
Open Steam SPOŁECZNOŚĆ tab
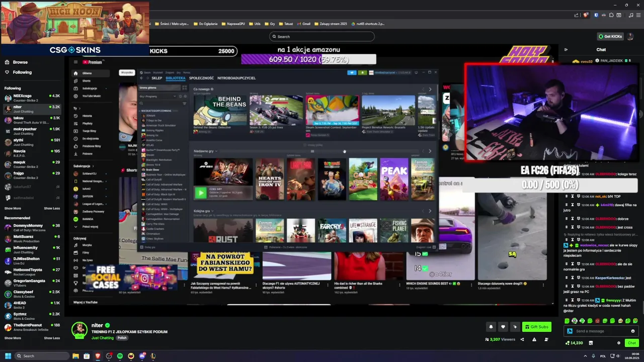coord(201,78)
